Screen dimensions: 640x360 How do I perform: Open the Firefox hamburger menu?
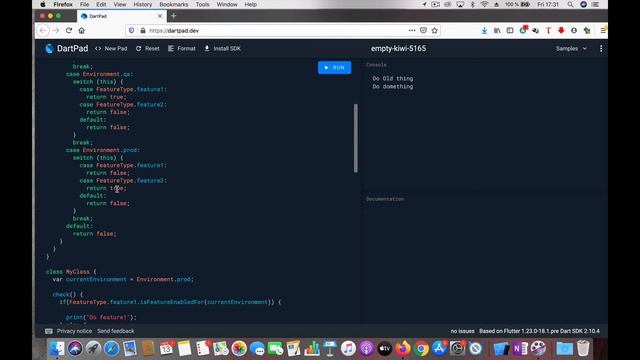(x=603, y=31)
